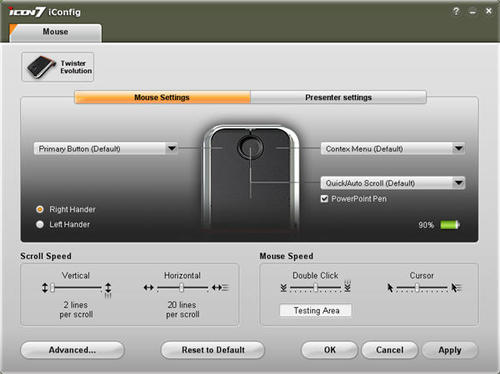Click fast cursor speed icon

[456, 287]
